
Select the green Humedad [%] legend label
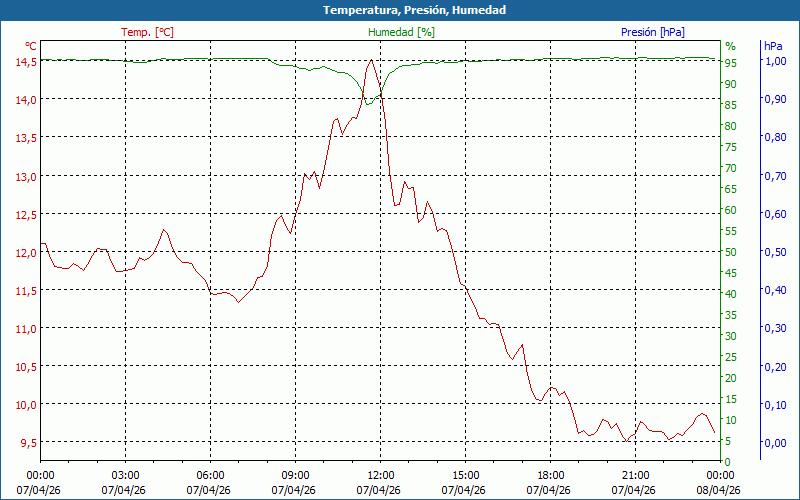pyautogui.click(x=402, y=32)
